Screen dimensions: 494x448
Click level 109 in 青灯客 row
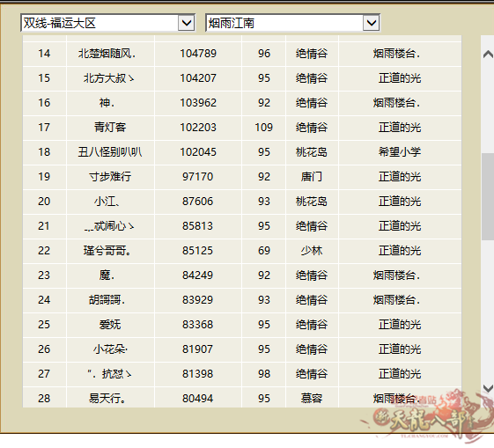point(264,128)
